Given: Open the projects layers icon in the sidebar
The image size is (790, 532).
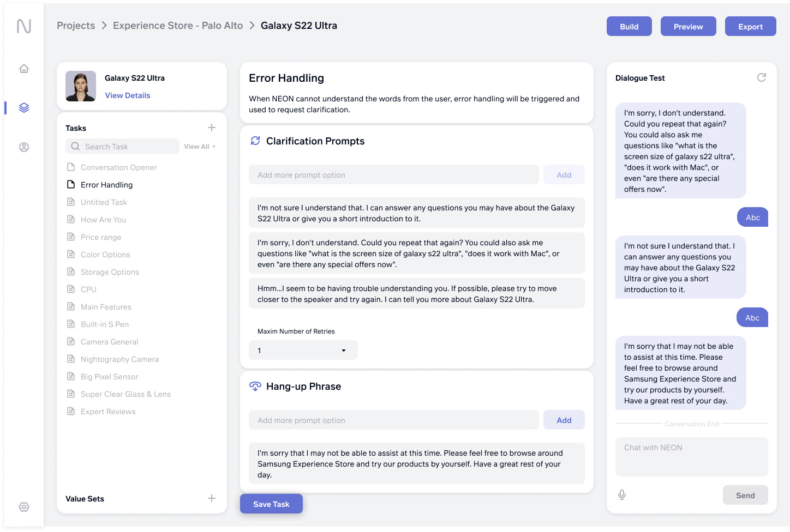Looking at the screenshot, I should point(24,108).
